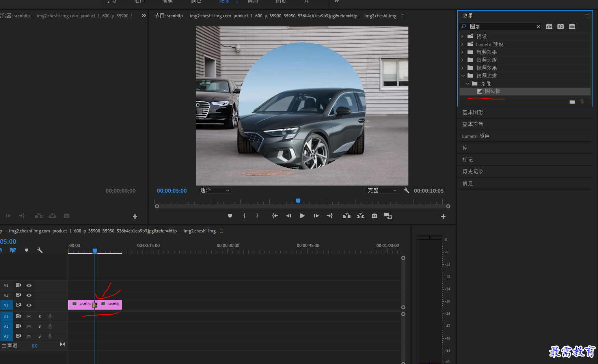Click the Mark In bracket button

245,216
